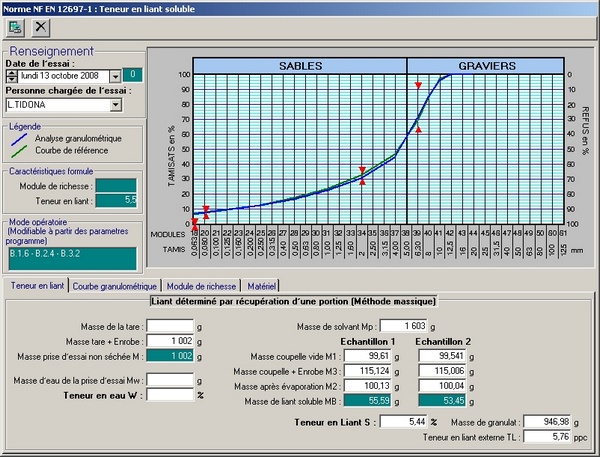Click the 'Masse de la tare' input field
The height and width of the screenshot is (457, 600).
coord(170,327)
